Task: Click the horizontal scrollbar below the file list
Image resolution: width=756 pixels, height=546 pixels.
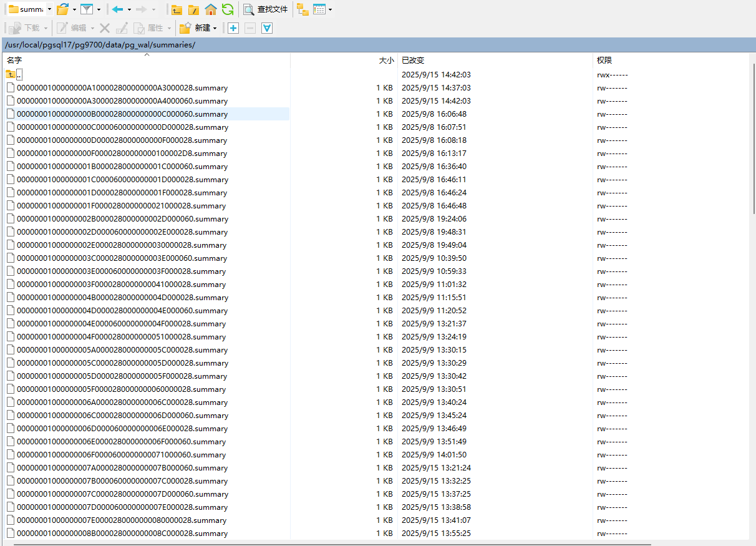Action: click(x=332, y=544)
